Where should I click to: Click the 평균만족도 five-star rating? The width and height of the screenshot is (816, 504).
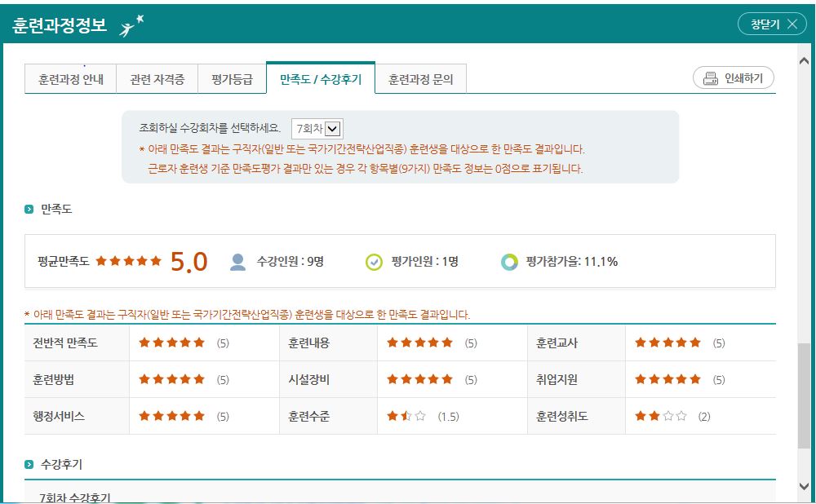(x=129, y=261)
